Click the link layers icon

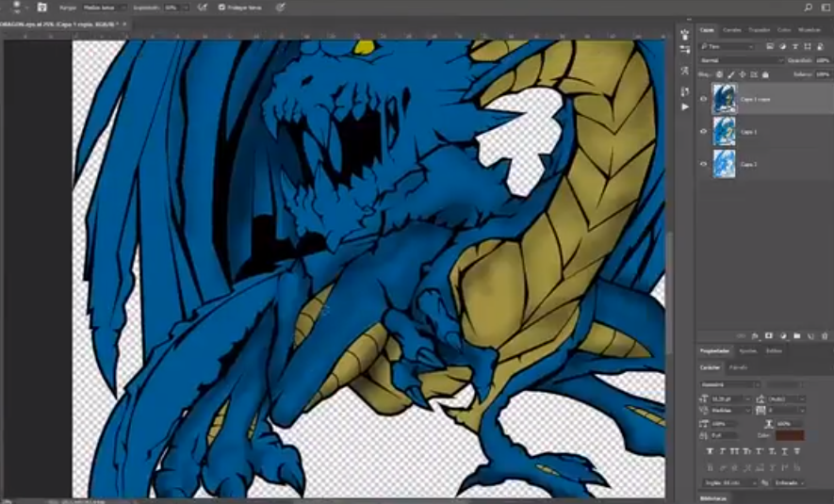741,336
